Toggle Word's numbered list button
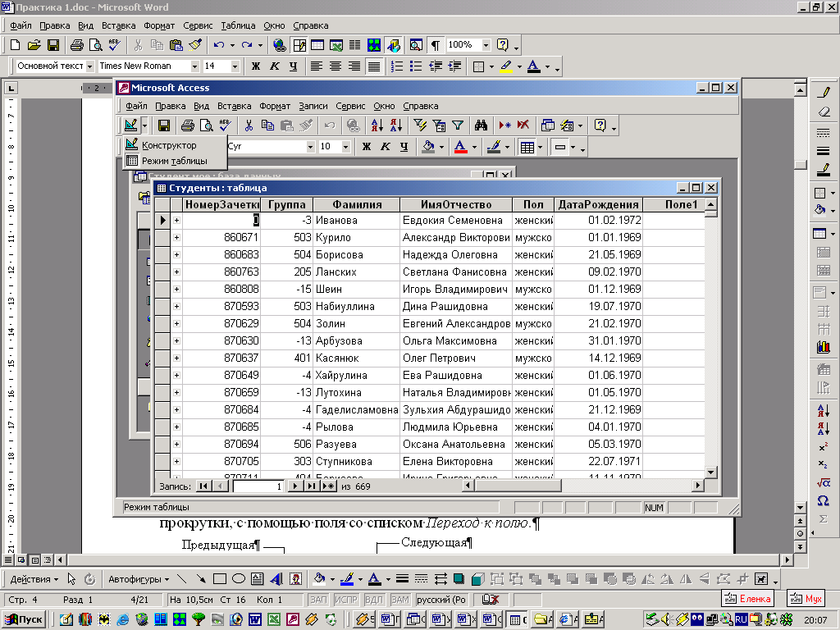This screenshot has width=840, height=630. (397, 66)
